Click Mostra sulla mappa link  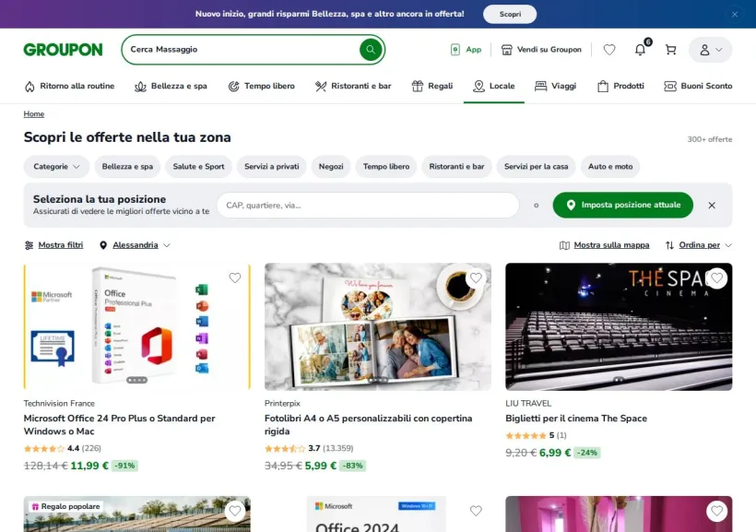tap(605, 245)
